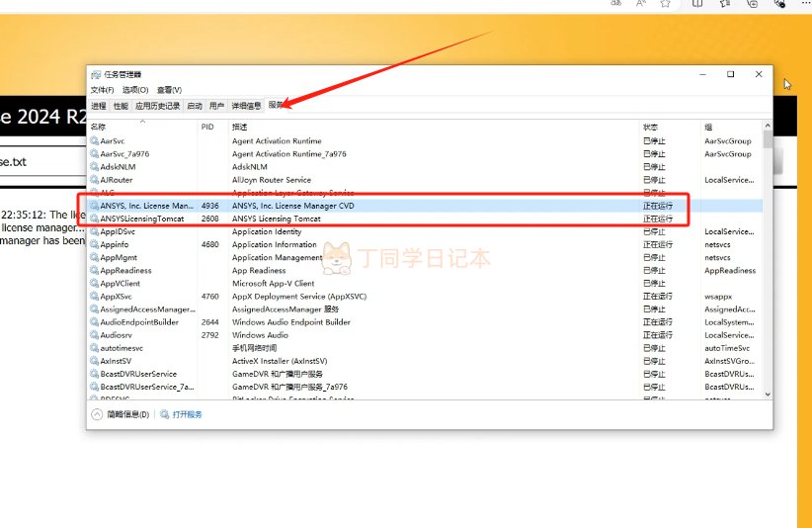Select the ANSYSLicensingTomcat service row
Viewport: 812px width, 528px height.
142,219
